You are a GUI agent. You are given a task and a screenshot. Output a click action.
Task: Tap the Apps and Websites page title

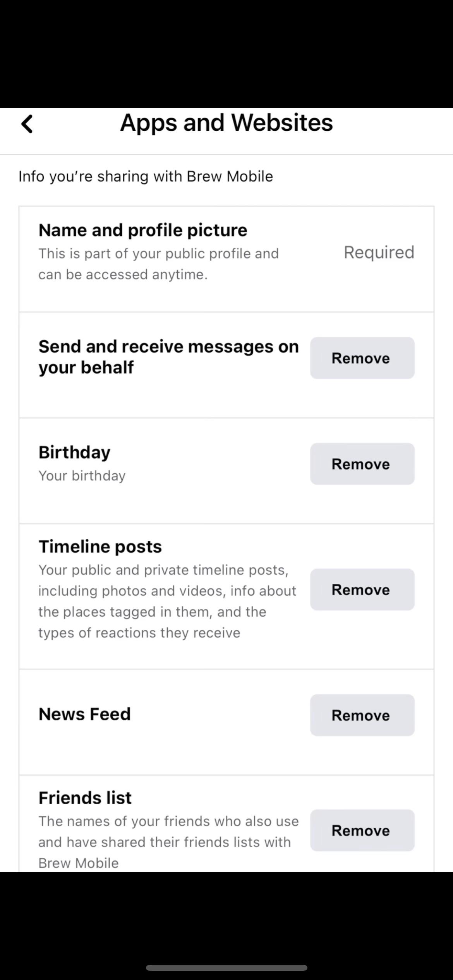coord(226,123)
